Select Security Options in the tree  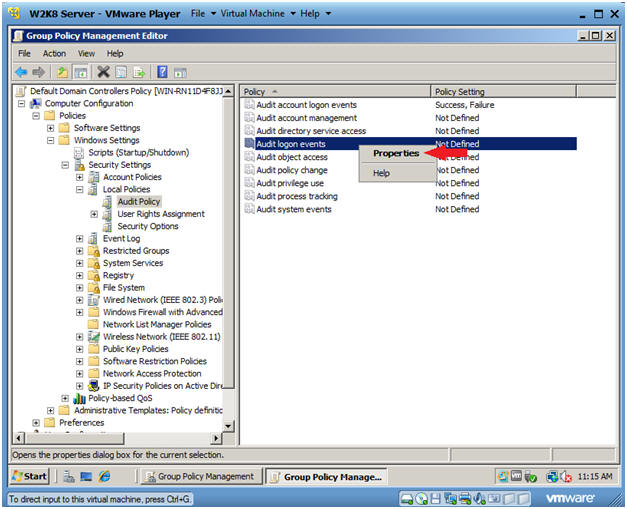click(148, 226)
